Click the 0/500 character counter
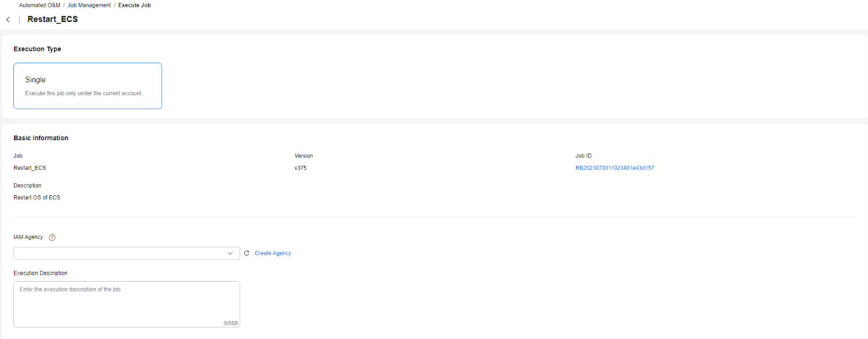 pyautogui.click(x=231, y=323)
